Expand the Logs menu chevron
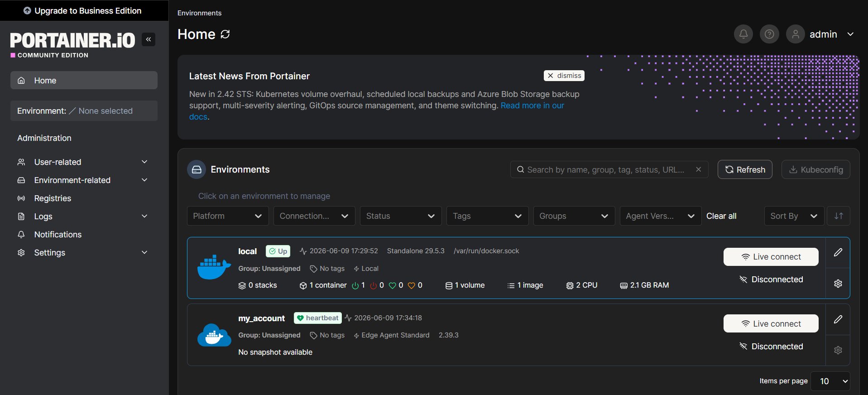Image resolution: width=868 pixels, height=395 pixels. [144, 216]
